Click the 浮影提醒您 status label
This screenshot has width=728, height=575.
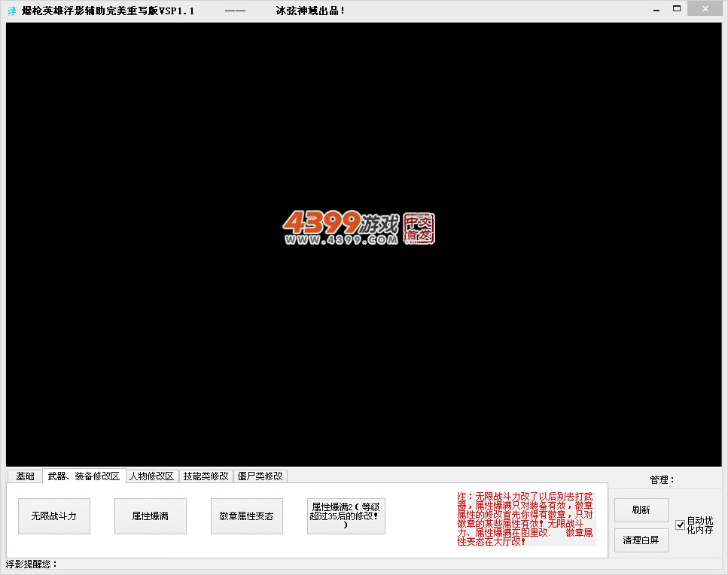click(31, 564)
